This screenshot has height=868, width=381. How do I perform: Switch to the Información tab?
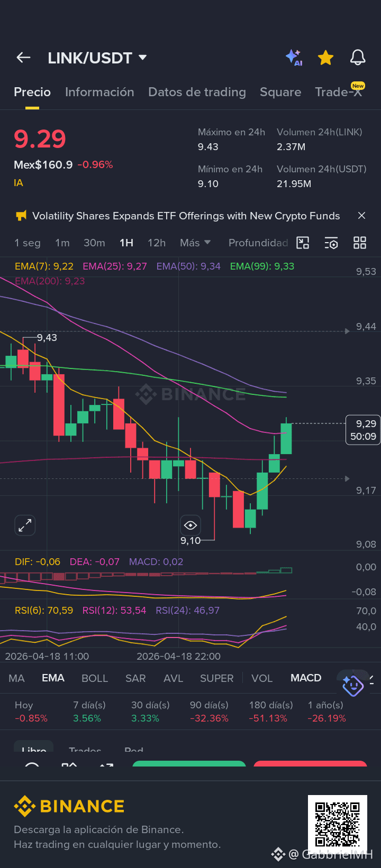(99, 92)
